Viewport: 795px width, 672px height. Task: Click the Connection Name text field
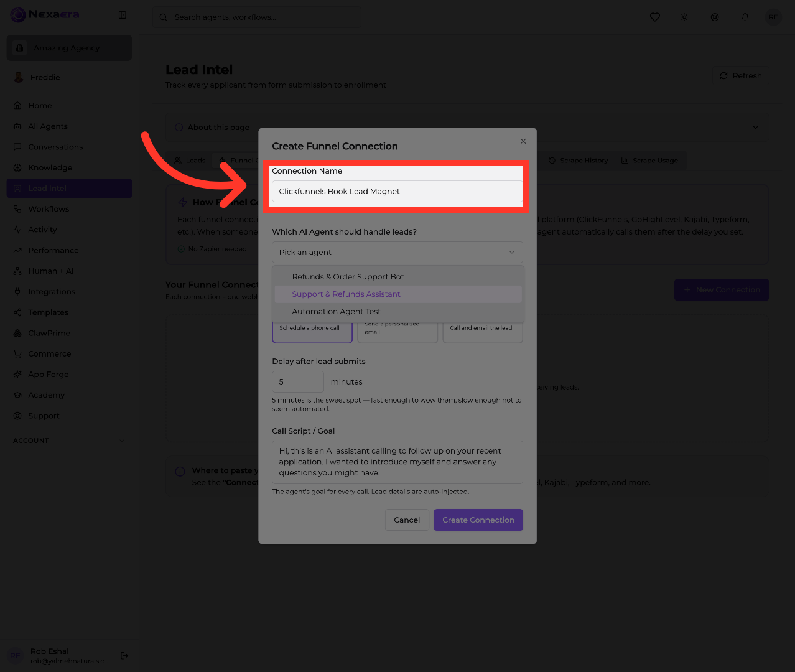point(397,191)
